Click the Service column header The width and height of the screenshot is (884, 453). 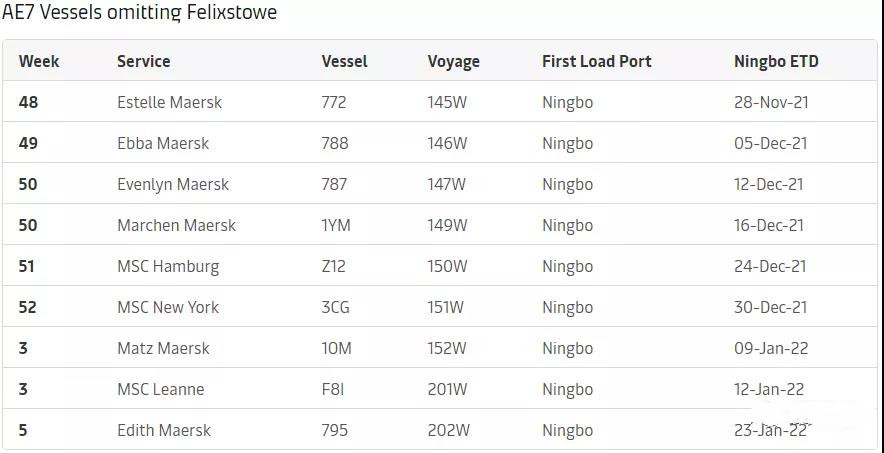[x=144, y=61]
